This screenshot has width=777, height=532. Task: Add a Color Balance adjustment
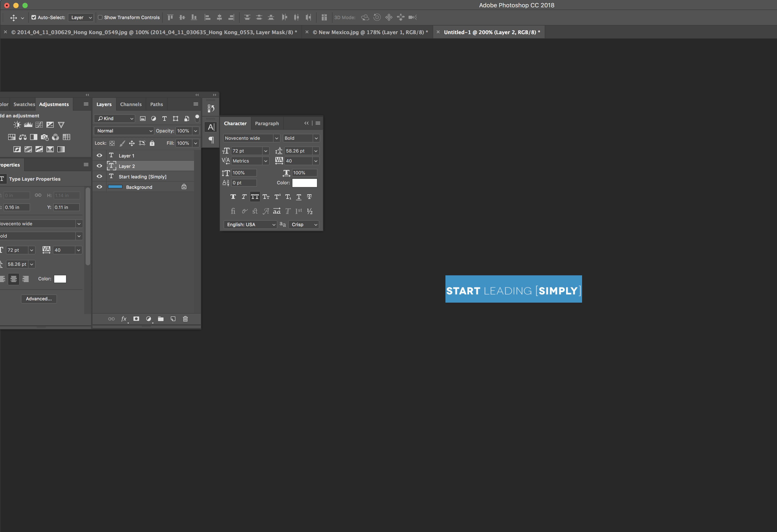pos(23,137)
